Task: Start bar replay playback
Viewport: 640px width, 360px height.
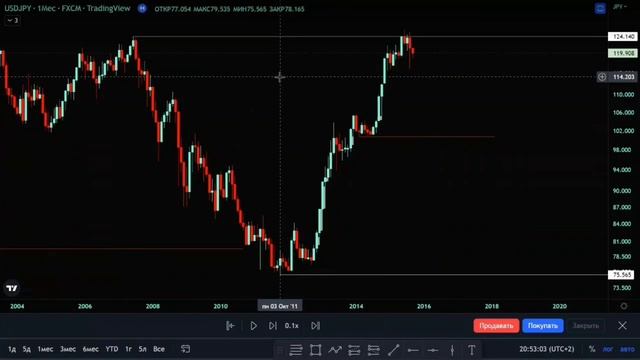Action: tap(253, 326)
